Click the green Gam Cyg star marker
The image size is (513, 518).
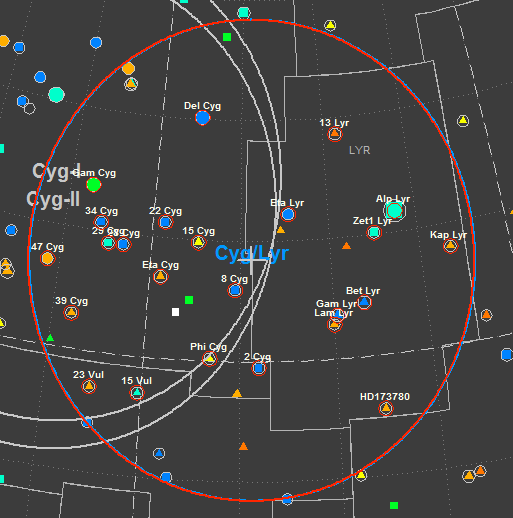(94, 185)
